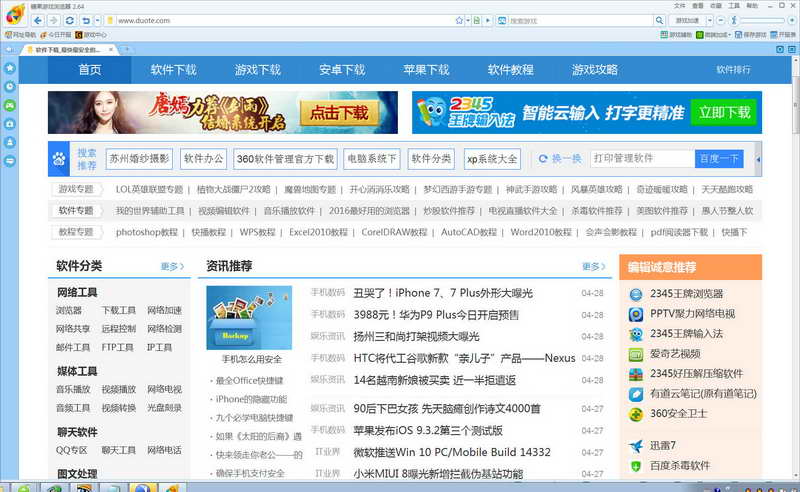Open the dropdown beside the bookmark star
This screenshot has height=492, width=800.
(467, 20)
